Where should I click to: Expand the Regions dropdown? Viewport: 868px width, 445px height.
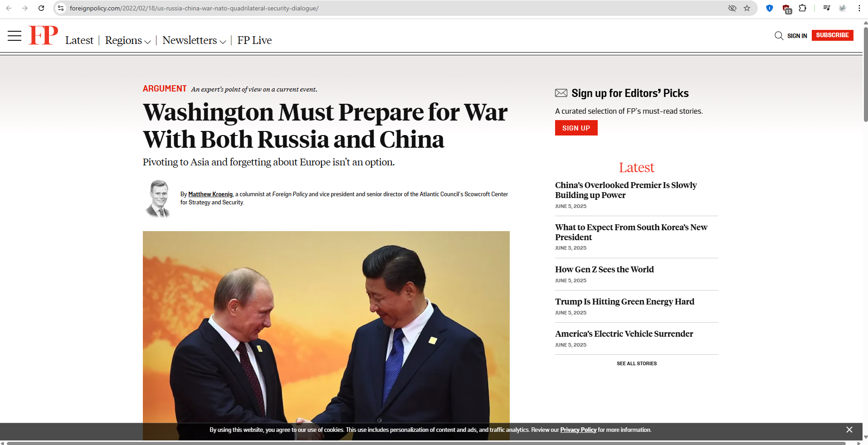(x=128, y=40)
